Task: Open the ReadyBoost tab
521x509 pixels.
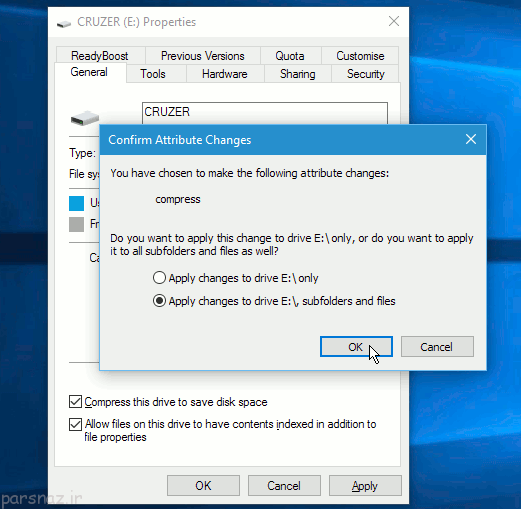Action: pyautogui.click(x=100, y=56)
